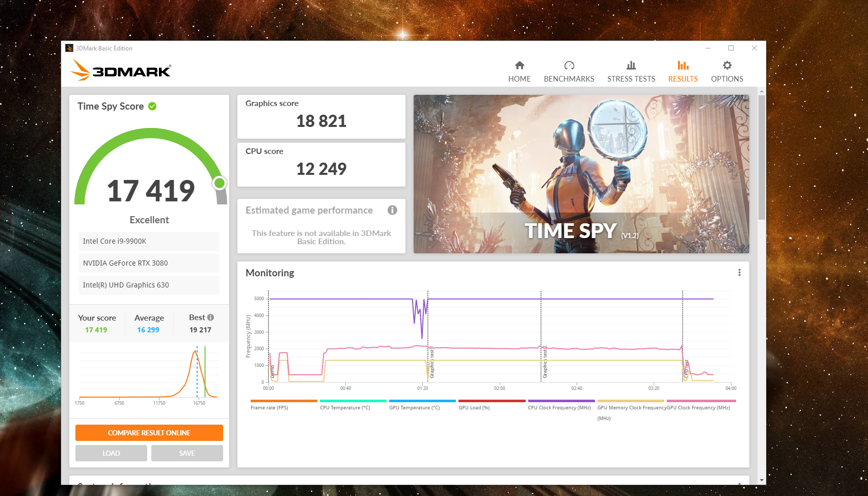Click the vertical scrollbar thumb

pos(762,158)
